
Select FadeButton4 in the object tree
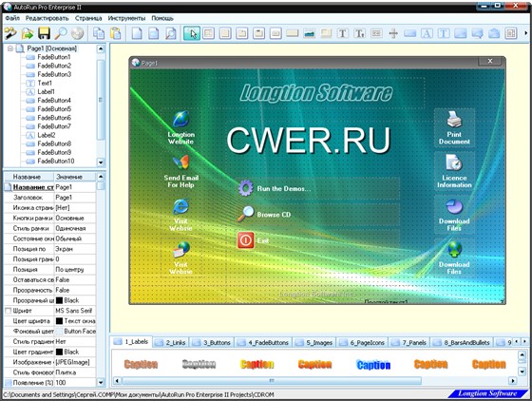pyautogui.click(x=54, y=100)
